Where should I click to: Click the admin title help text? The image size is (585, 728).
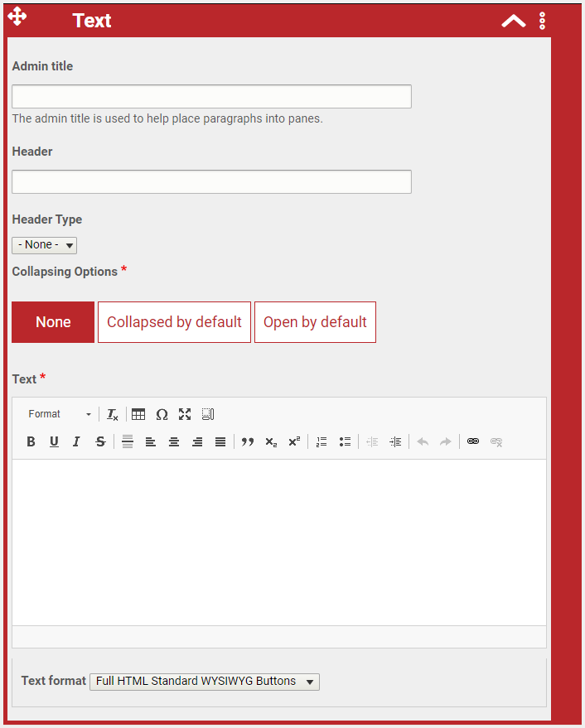click(167, 119)
